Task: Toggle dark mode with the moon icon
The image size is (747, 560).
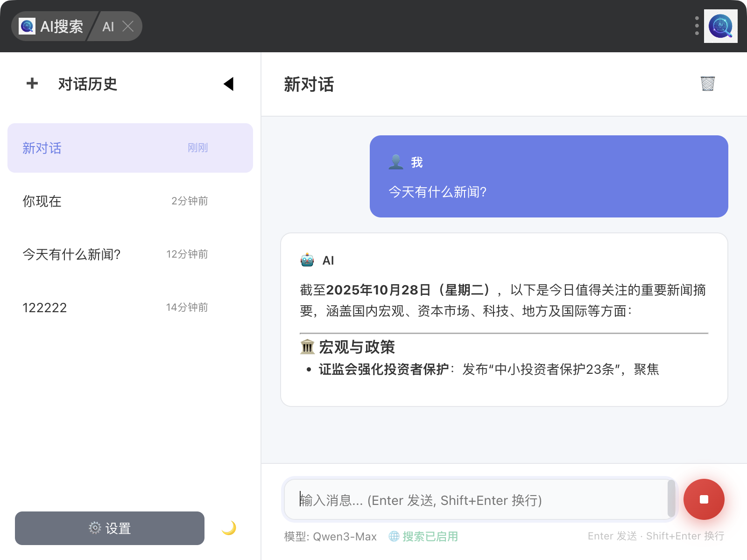Action: coord(229,528)
